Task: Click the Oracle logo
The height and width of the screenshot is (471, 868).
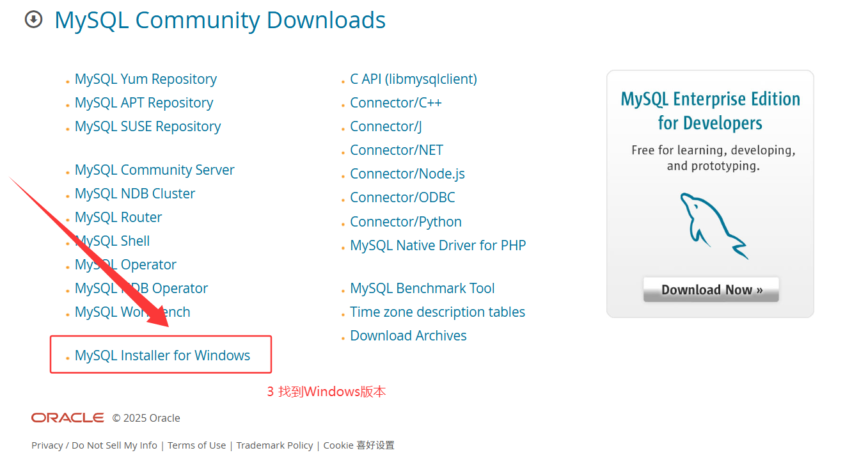Action: click(x=67, y=417)
